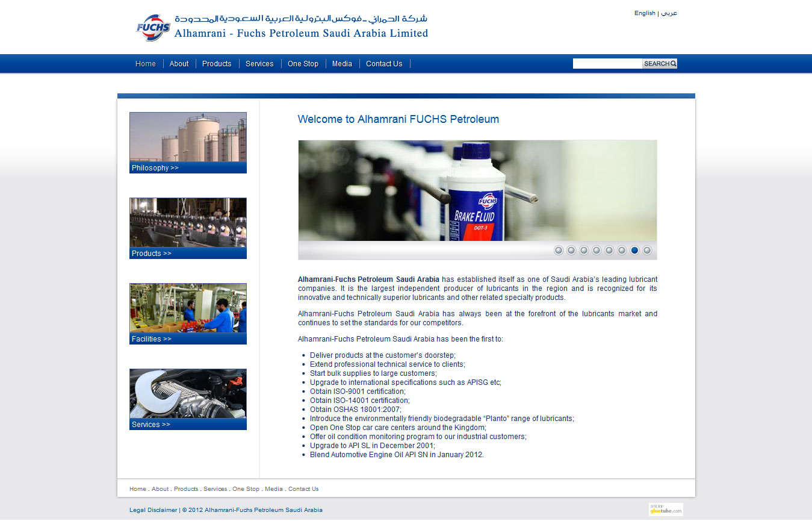Screen dimensions: 812x521
Task: Click Contact Us in the footer navigation
Action: pyautogui.click(x=303, y=489)
